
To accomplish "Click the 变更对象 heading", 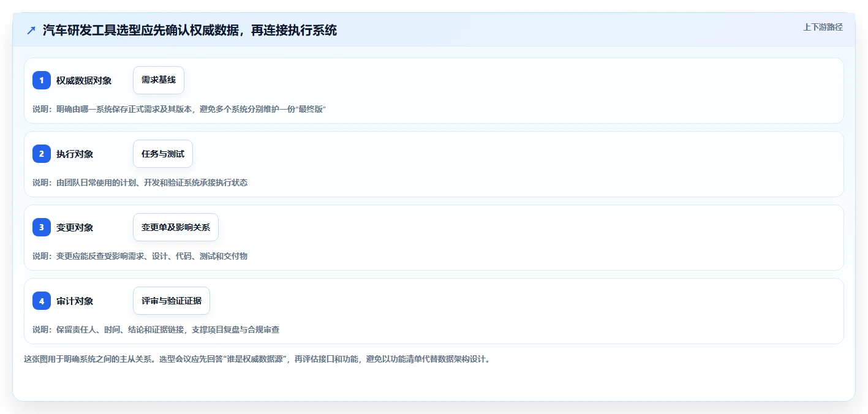I will (75, 227).
